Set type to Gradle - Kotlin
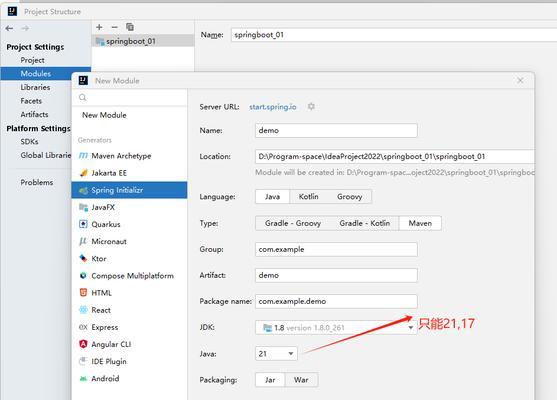The height and width of the screenshot is (400, 557). 364,223
